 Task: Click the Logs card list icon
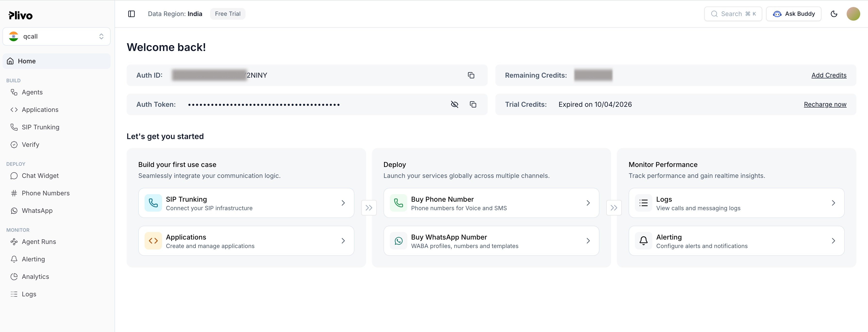tap(644, 203)
